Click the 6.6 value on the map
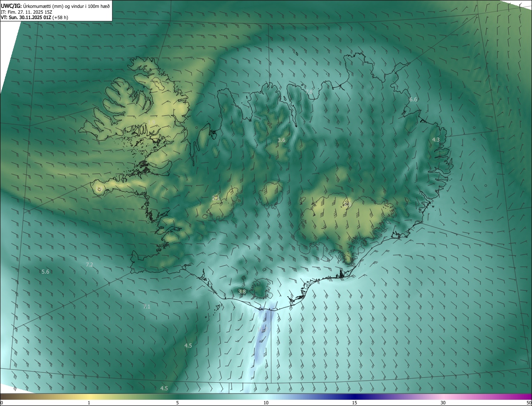532x406 pixels. point(413,99)
